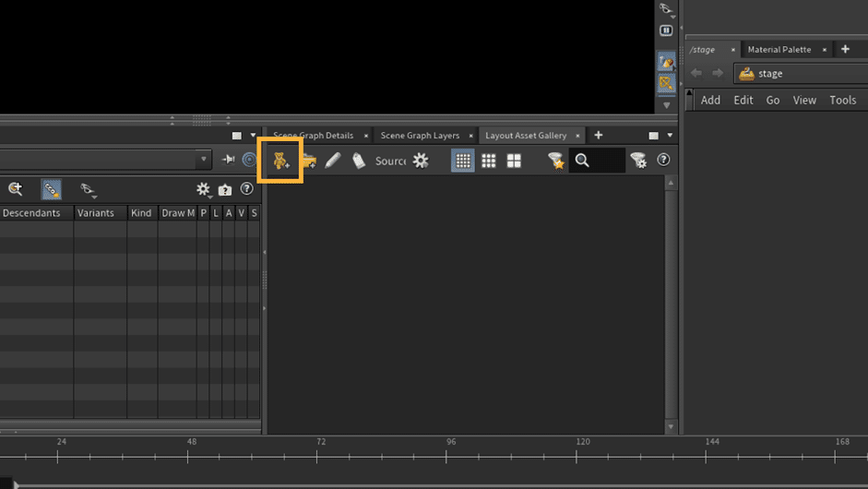Open the Add menu in network editor

click(x=710, y=101)
